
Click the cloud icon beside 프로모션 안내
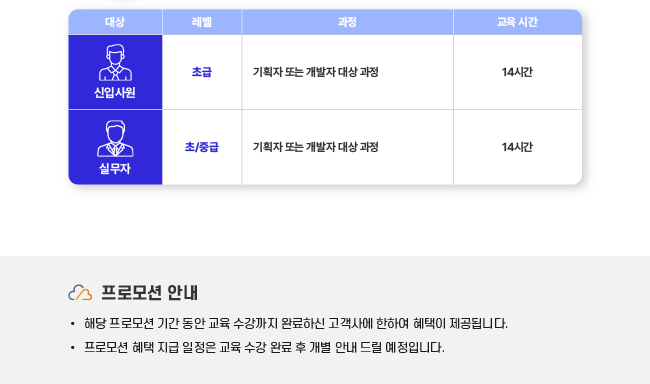click(x=80, y=293)
